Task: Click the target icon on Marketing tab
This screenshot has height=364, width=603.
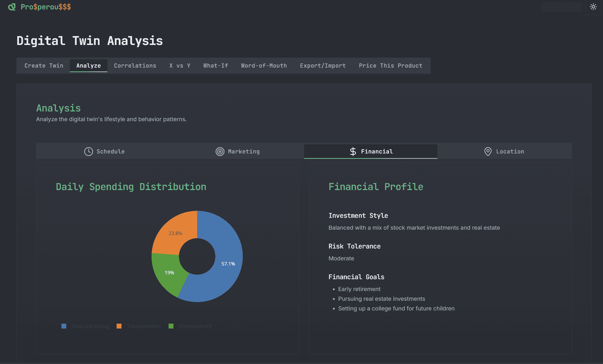Action: [x=220, y=152]
